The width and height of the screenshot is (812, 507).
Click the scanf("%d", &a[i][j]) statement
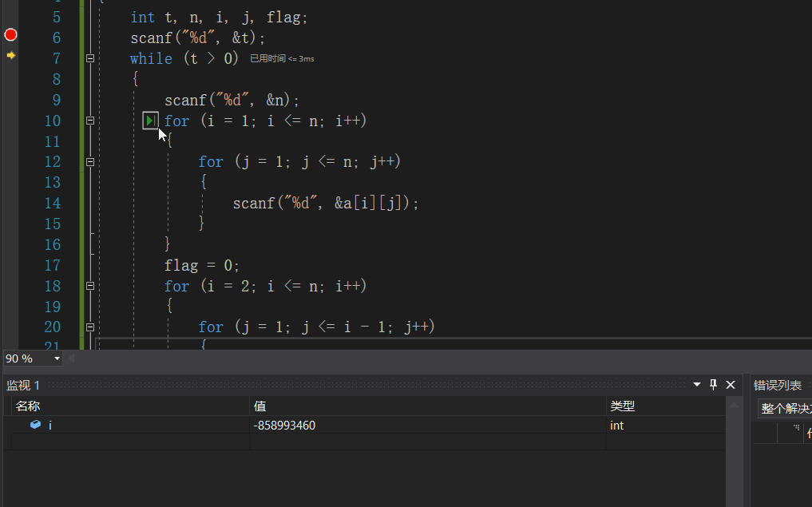coord(326,203)
